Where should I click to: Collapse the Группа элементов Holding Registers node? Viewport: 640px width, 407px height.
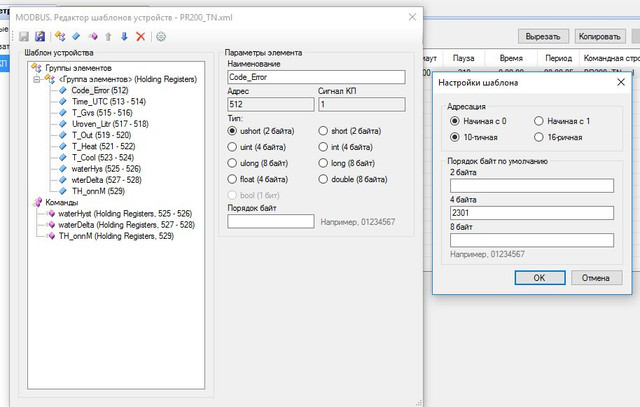click(37, 79)
